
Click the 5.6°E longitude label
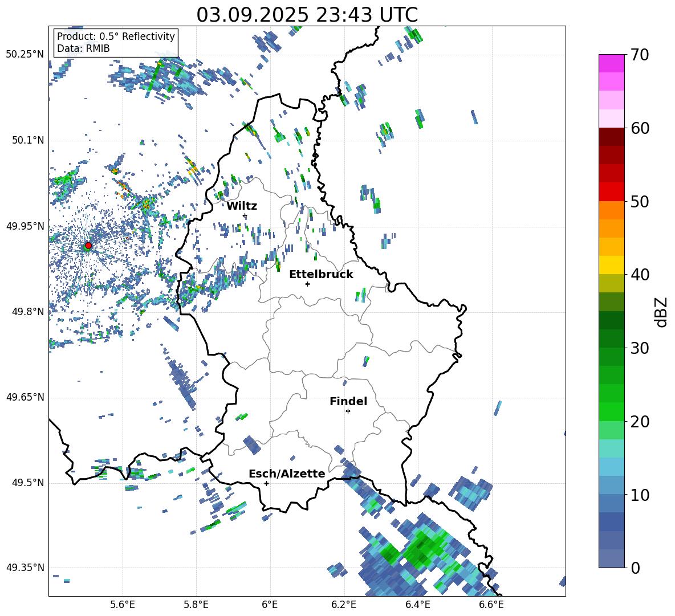click(x=123, y=605)
